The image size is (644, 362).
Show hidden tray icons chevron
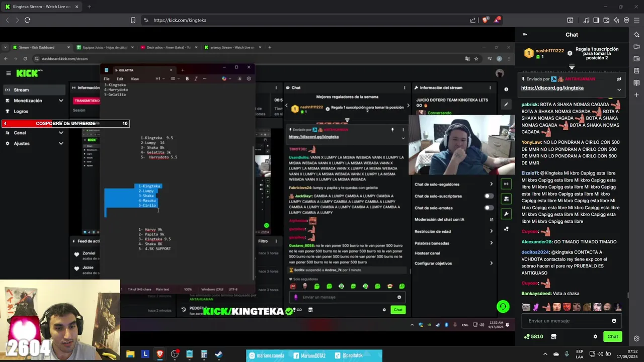[545, 354]
